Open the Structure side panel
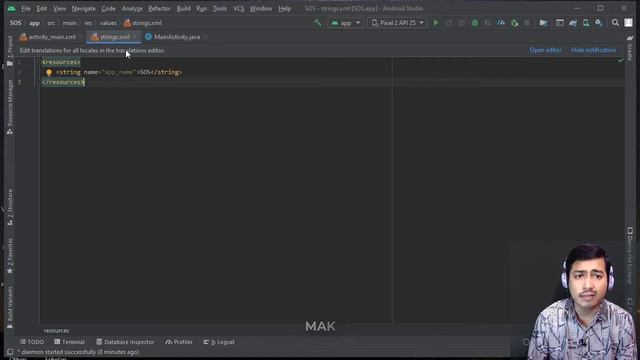640x360 pixels. [x=10, y=207]
